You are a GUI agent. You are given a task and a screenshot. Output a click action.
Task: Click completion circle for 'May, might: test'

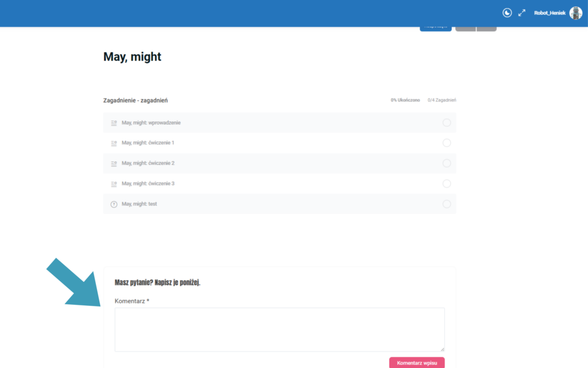pos(447,204)
